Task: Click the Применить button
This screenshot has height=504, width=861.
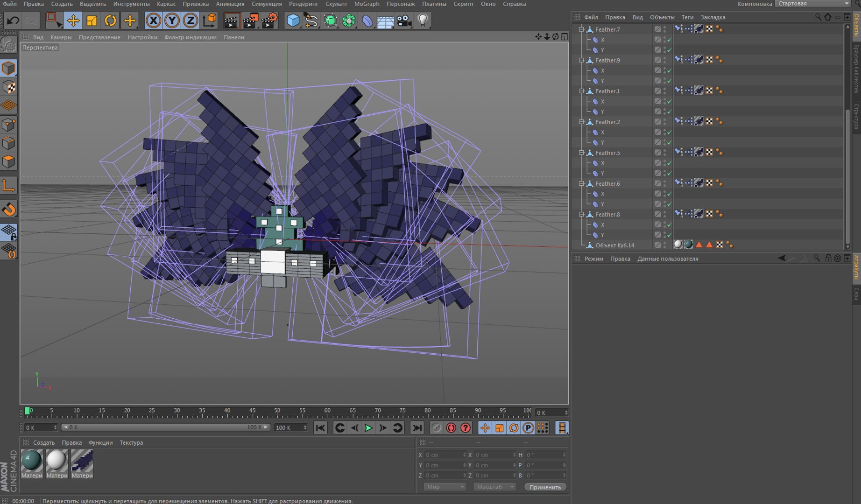Action: (545, 487)
